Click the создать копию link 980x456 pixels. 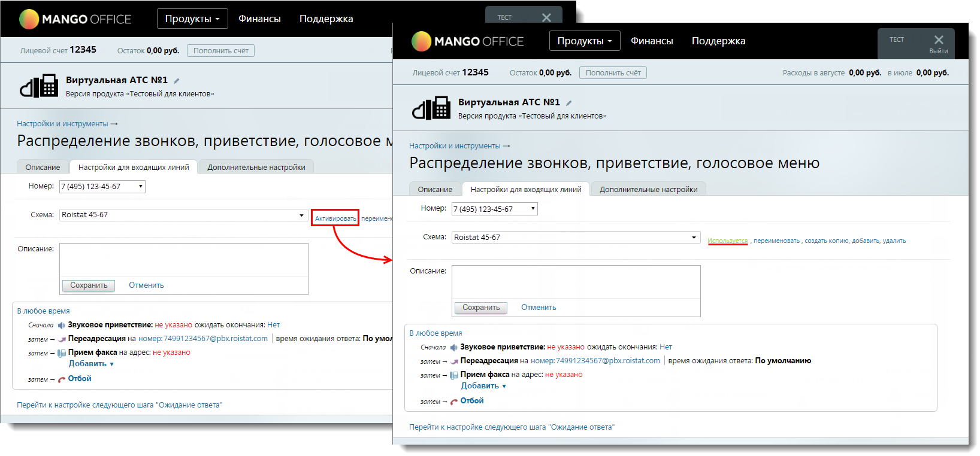(826, 241)
